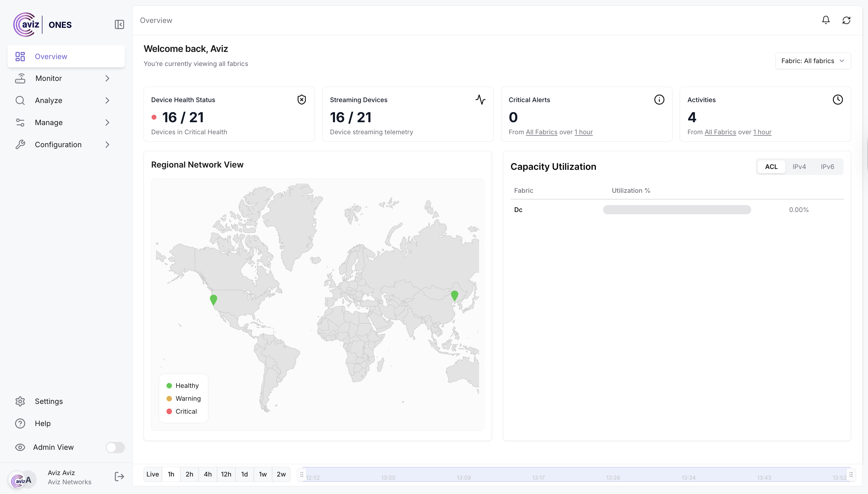Expand the Monitor menu chevron

(107, 78)
